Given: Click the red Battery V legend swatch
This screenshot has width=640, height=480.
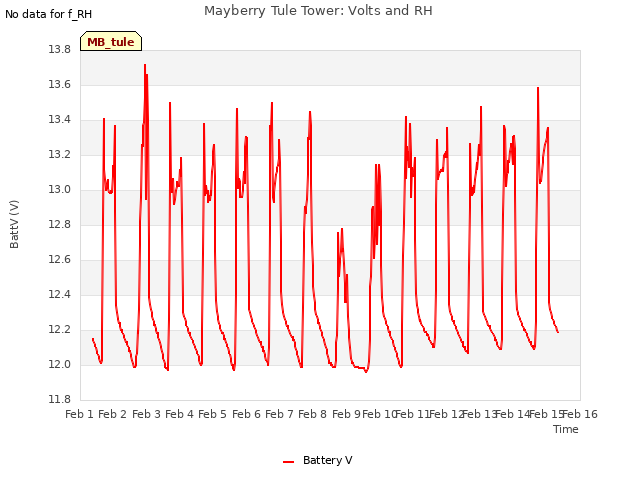Looking at the screenshot, I should coord(289,462).
